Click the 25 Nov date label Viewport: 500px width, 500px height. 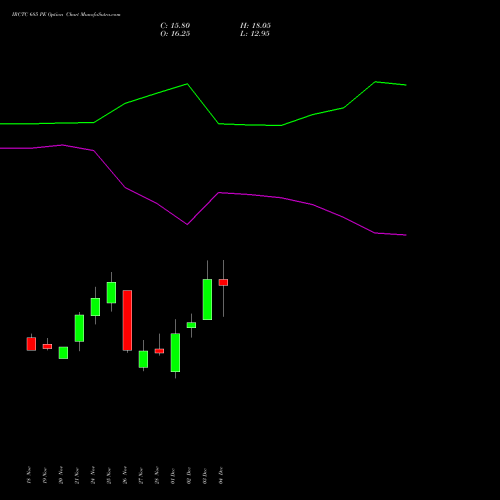tap(109, 475)
